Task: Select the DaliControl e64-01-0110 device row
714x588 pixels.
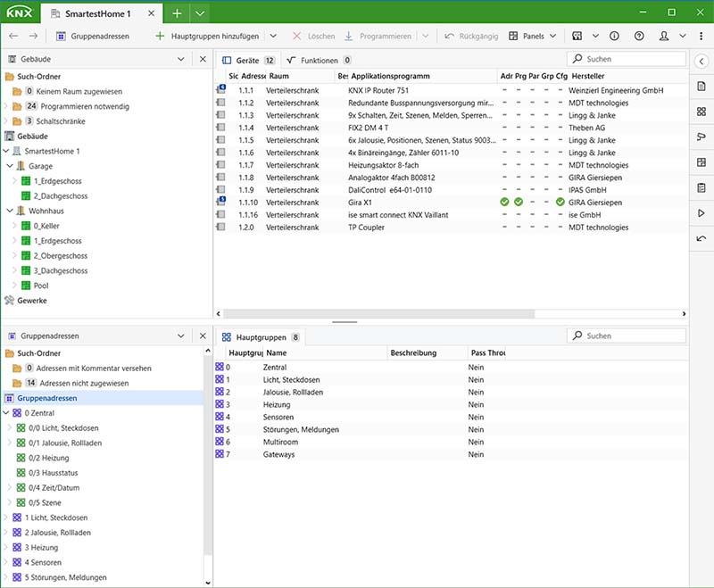Action: pos(451,190)
